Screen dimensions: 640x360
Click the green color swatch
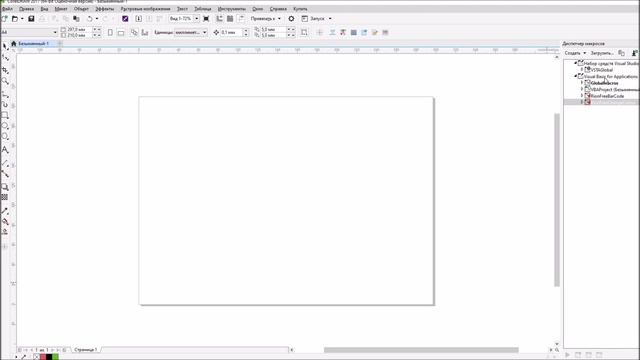point(55,357)
